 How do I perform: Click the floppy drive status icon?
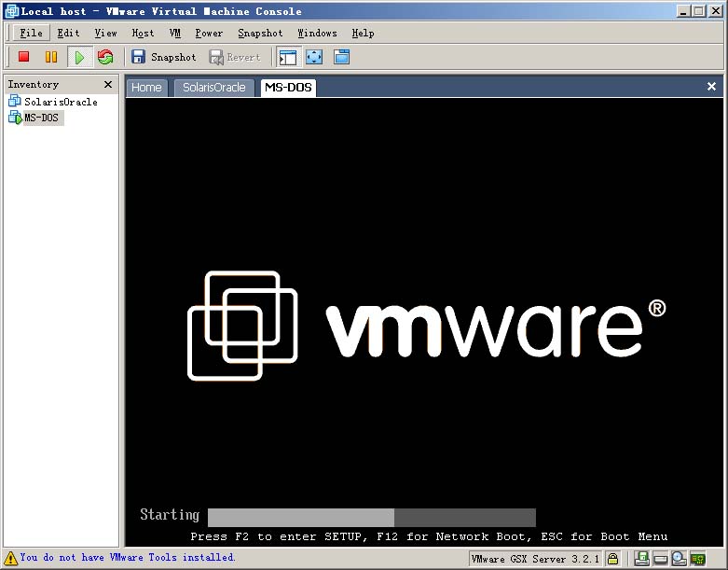641,558
